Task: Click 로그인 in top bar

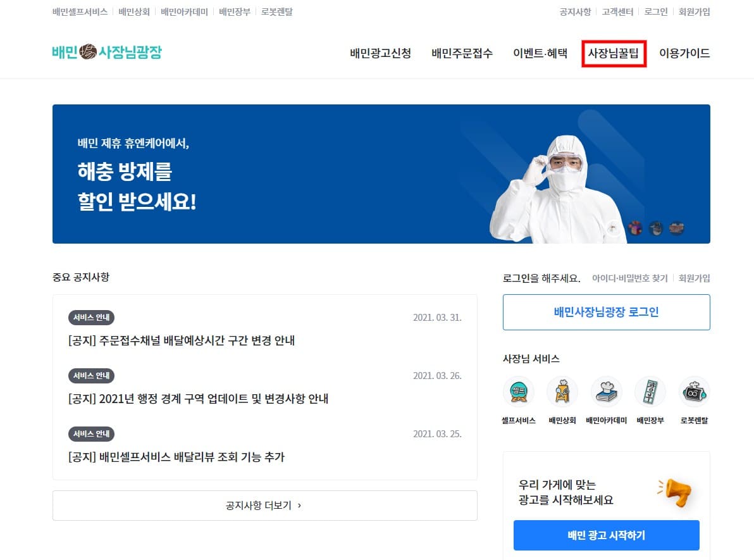Action: (656, 11)
